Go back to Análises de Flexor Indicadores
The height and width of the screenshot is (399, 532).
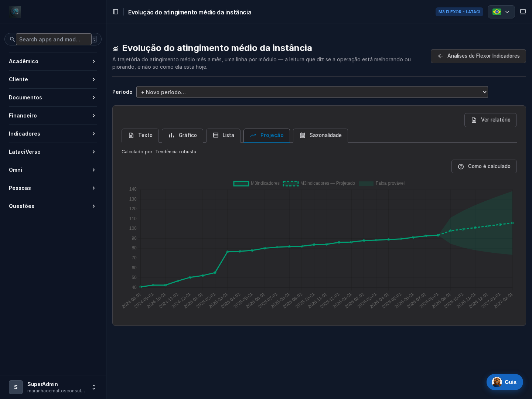pos(478,56)
